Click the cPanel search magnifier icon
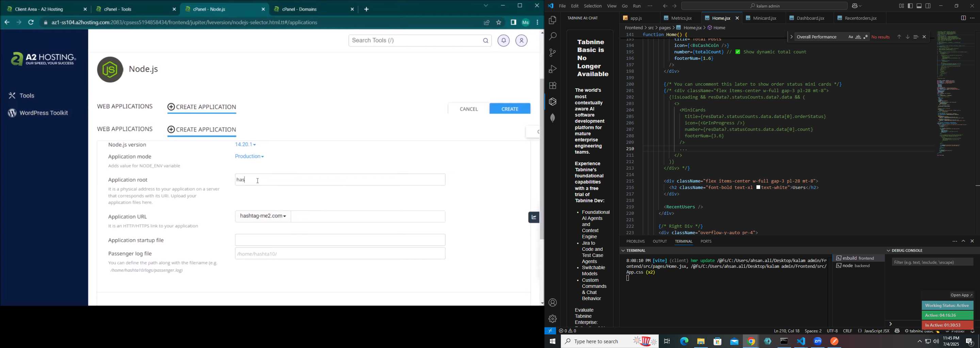The width and height of the screenshot is (980, 348). coord(486,41)
